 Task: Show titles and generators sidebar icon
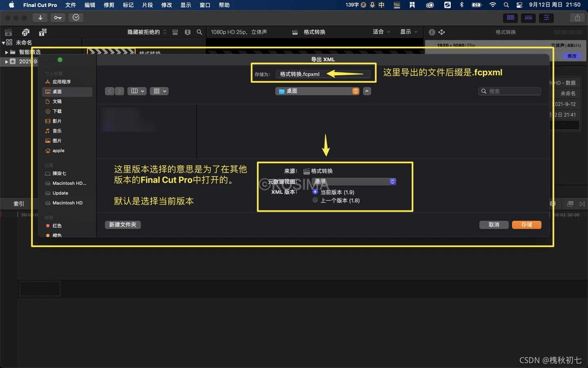pyautogui.click(x=43, y=32)
